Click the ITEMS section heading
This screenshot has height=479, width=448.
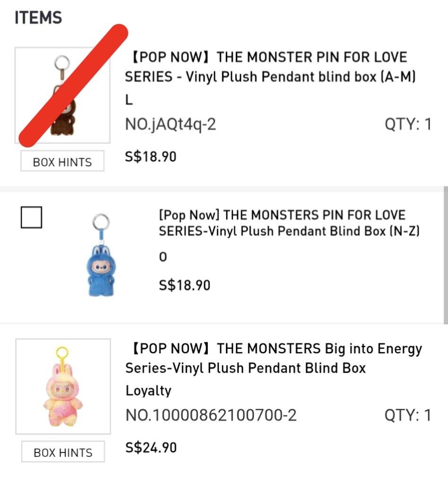click(x=38, y=18)
